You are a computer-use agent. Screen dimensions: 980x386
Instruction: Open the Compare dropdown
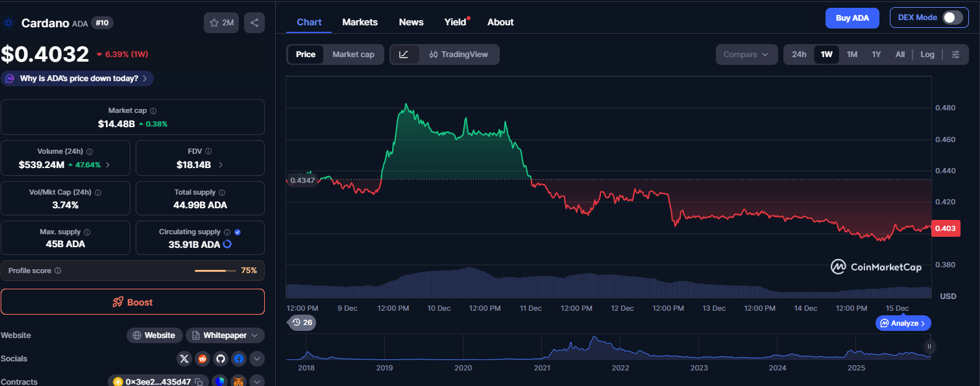click(x=746, y=54)
